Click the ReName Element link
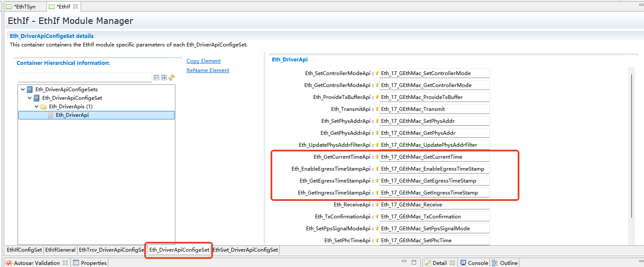 [207, 70]
